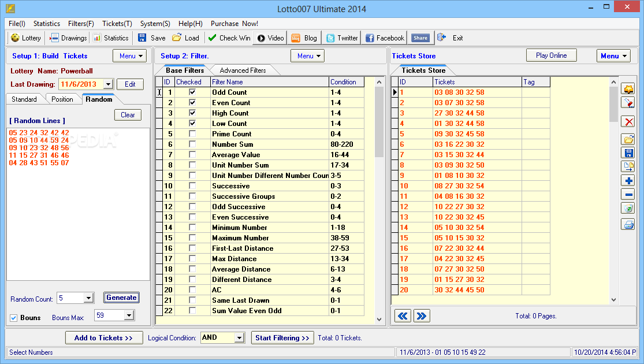Open the Tickets Store Menu dropdown
Screen dimensions: 644x364
[x=613, y=56]
